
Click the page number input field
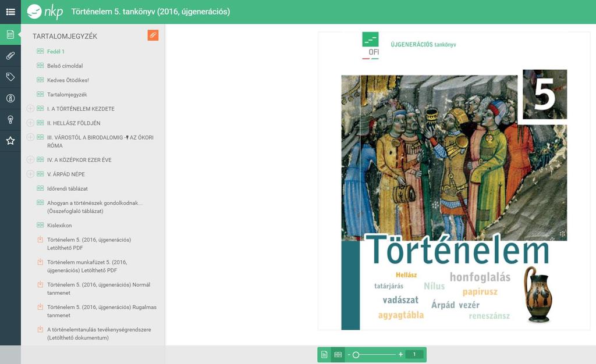(x=414, y=355)
